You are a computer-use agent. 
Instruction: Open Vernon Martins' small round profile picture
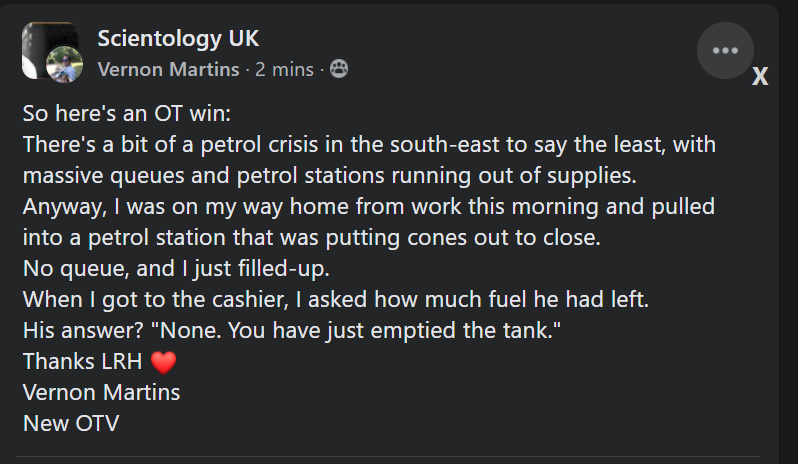64,66
